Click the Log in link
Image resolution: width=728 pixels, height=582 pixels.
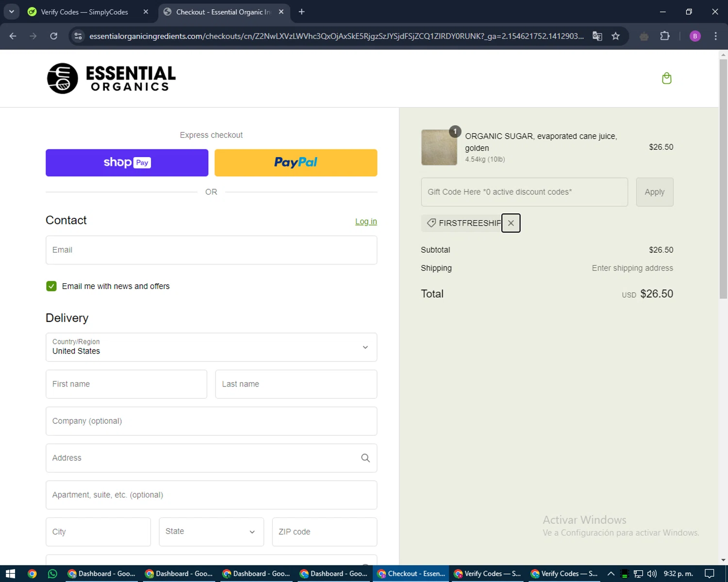(x=366, y=221)
